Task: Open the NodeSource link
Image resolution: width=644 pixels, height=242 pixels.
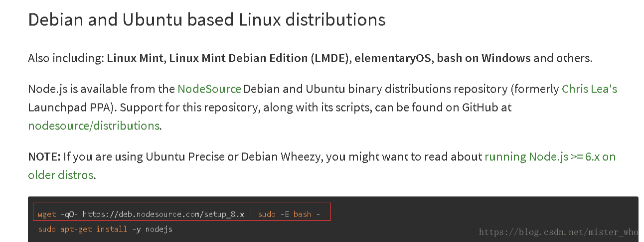Action: [209, 89]
